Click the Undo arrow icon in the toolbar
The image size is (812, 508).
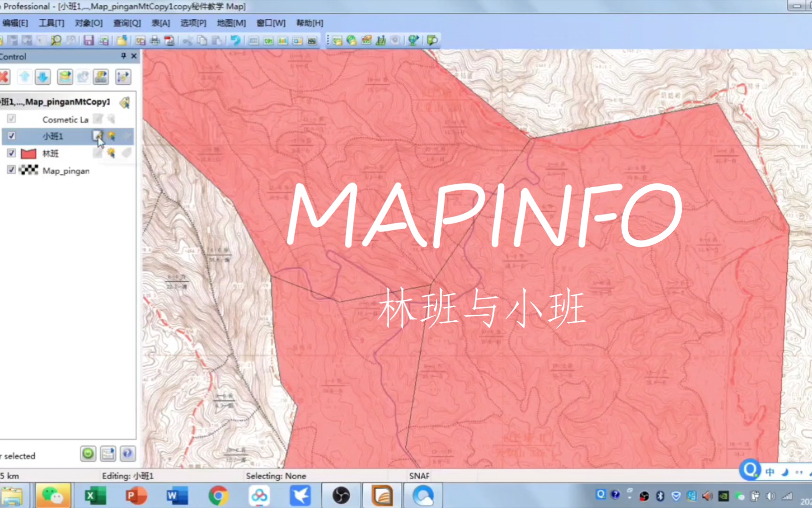point(235,41)
